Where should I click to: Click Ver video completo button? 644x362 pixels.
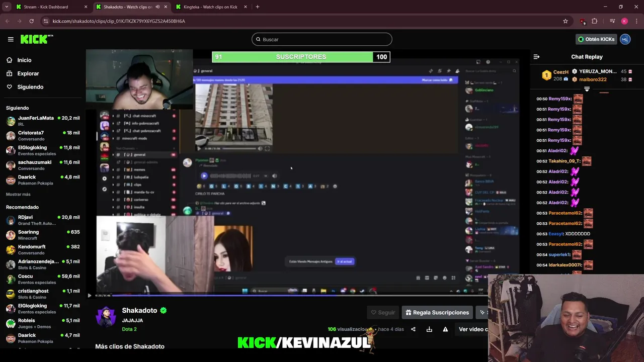pyautogui.click(x=472, y=329)
